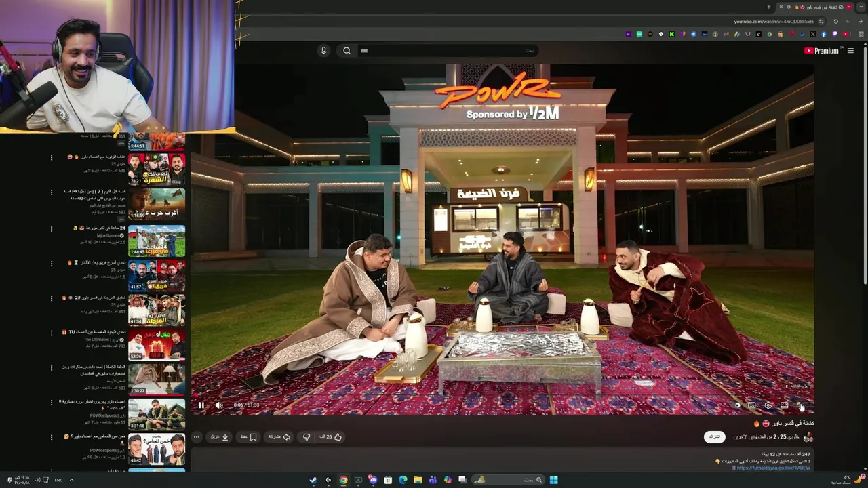Click the youtube.com address bar
Image resolution: width=868 pixels, height=488 pixels.
tap(773, 22)
